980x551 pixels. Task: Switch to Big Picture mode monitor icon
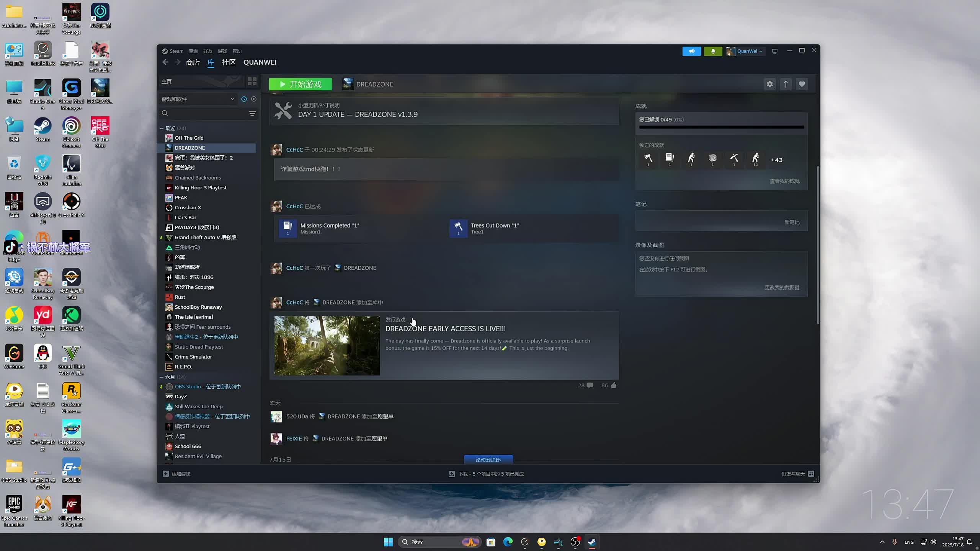pos(774,51)
